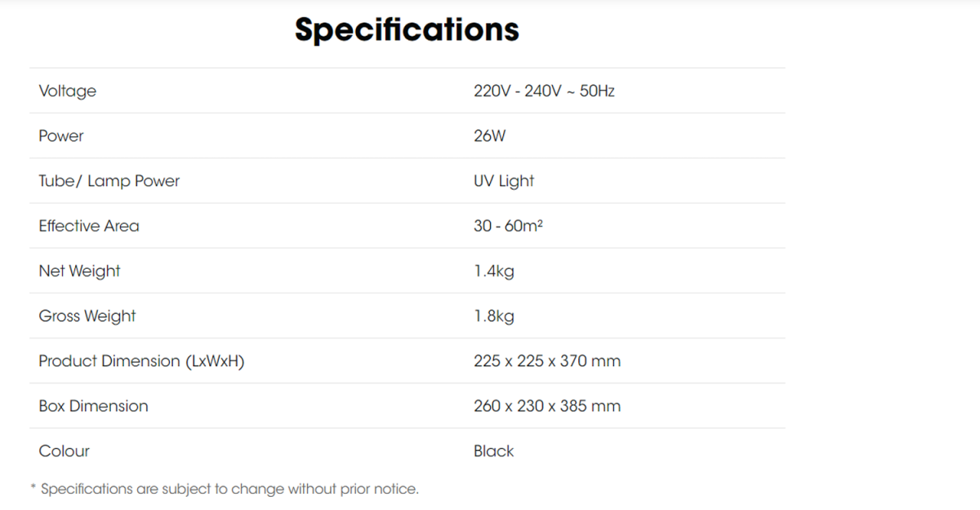980x510 pixels.
Task: Select the Power row label
Action: coord(61,136)
